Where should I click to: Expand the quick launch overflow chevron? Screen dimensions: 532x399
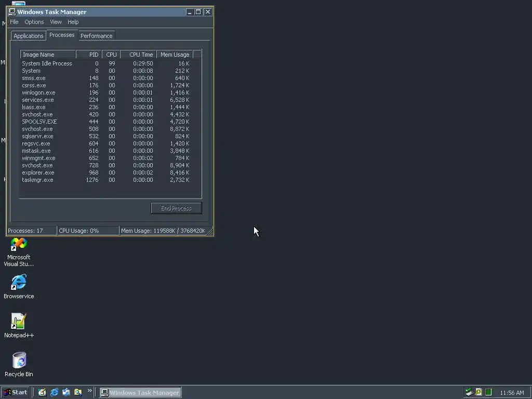coord(89,391)
